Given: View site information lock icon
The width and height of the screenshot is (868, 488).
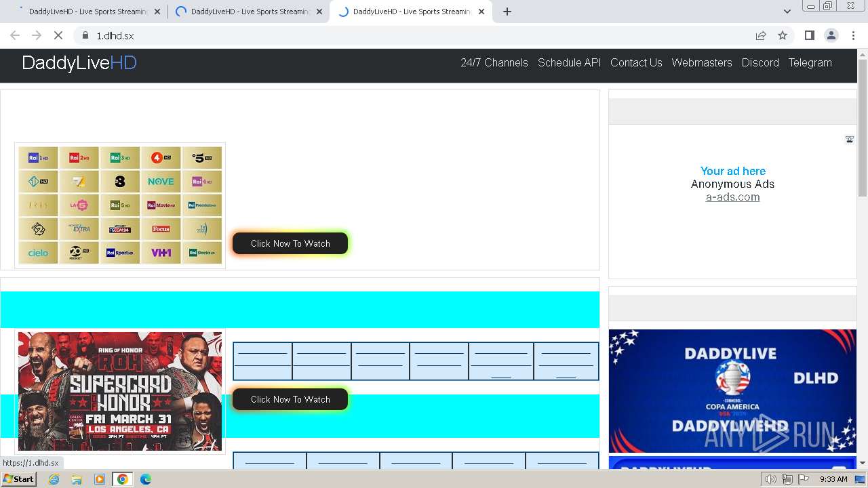Looking at the screenshot, I should (85, 35).
